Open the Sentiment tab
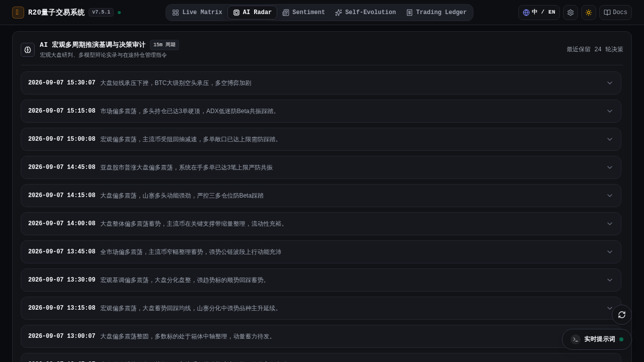Viewport: 644px width, 362px height. point(304,13)
